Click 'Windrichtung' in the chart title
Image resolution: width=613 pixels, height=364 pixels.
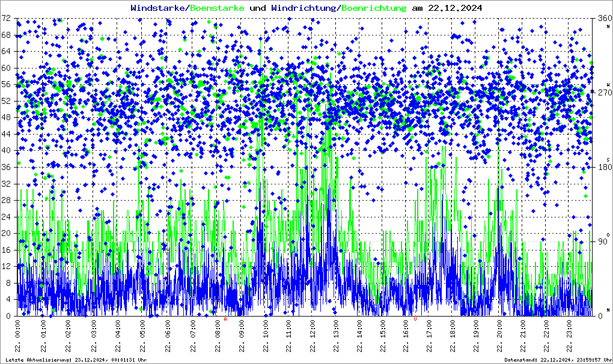click(x=303, y=8)
